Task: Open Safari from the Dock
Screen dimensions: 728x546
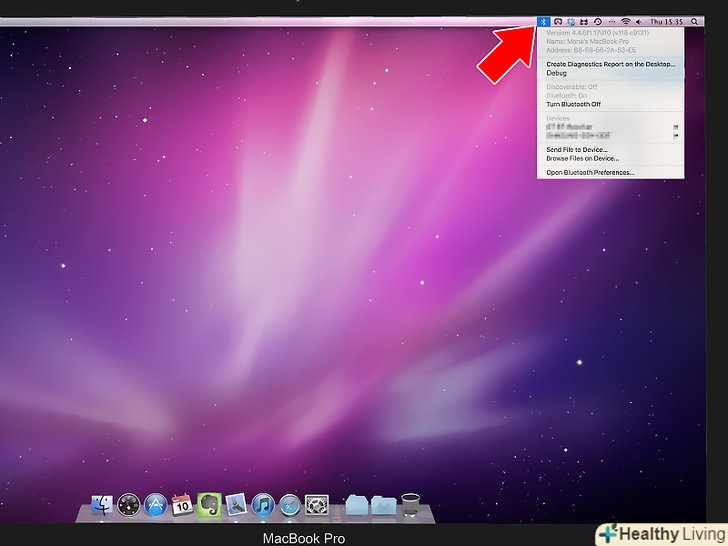Action: click(x=290, y=505)
